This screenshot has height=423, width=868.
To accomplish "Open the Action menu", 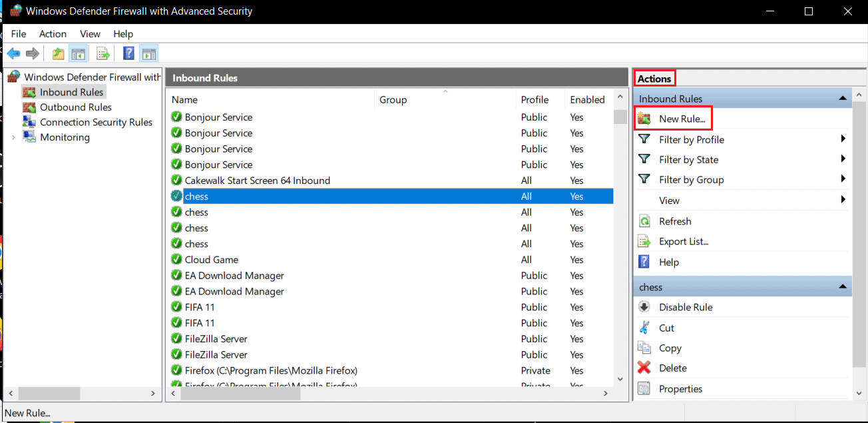I will pyautogui.click(x=53, y=34).
